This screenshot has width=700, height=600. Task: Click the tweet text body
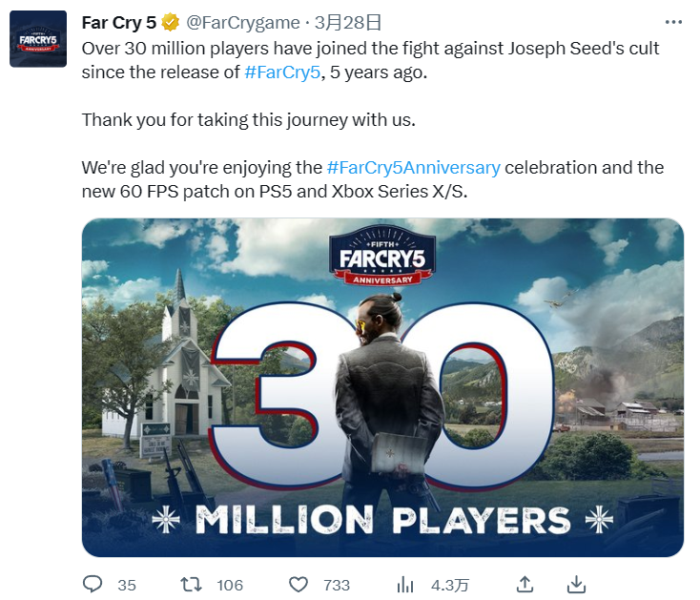tap(373, 119)
